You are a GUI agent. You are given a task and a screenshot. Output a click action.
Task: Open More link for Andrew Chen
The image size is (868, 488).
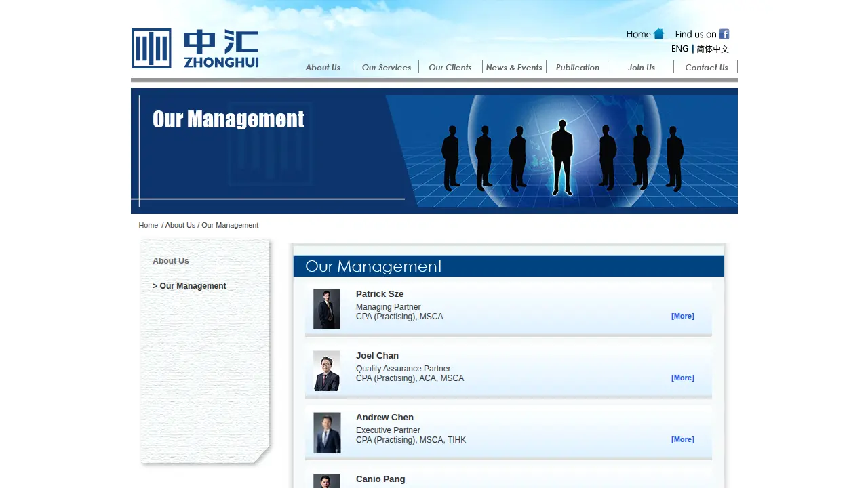(683, 439)
